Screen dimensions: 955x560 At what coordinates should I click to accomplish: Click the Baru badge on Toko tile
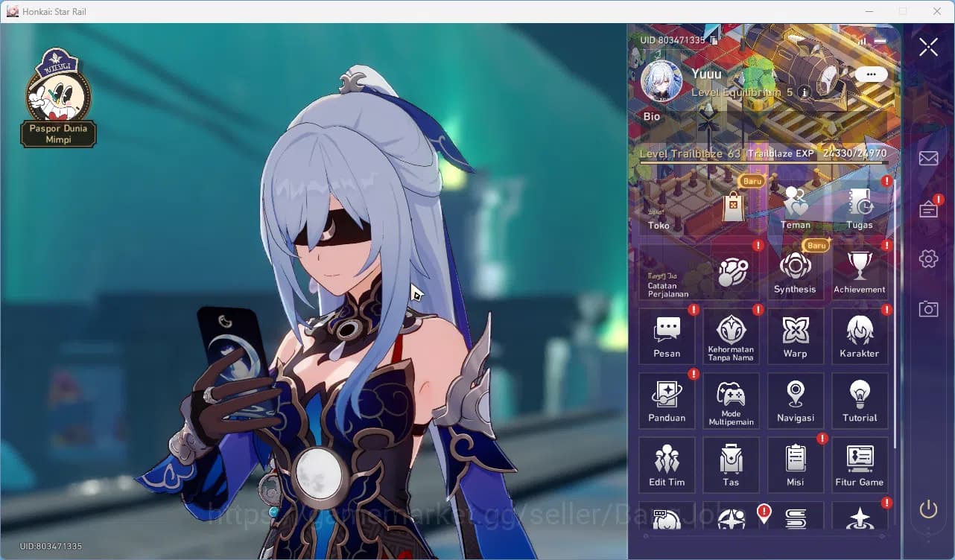[x=752, y=181]
